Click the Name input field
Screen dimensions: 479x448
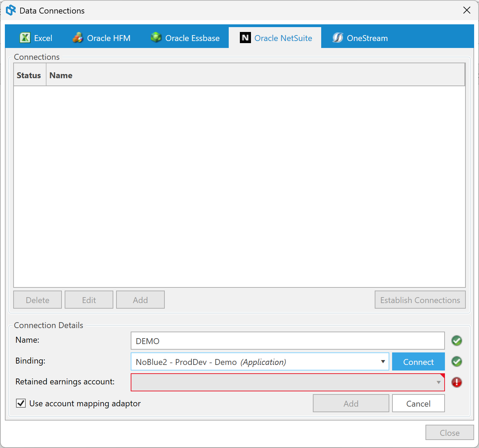288,341
